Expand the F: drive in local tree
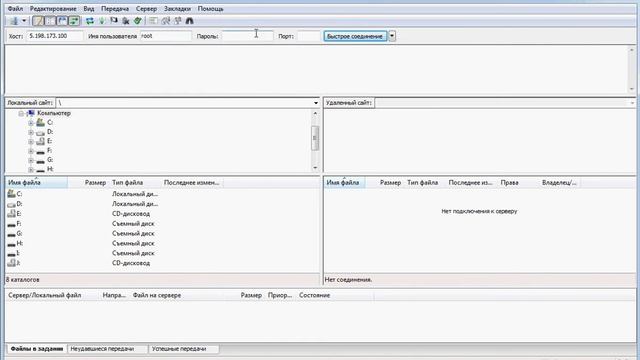This screenshot has height=360, width=640. tap(31, 151)
